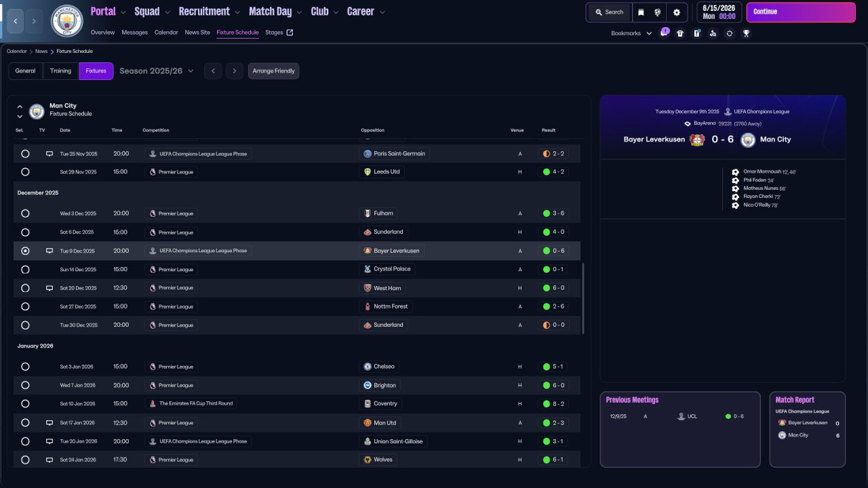
Task: Click the Arrange Friendly button
Action: (x=274, y=71)
